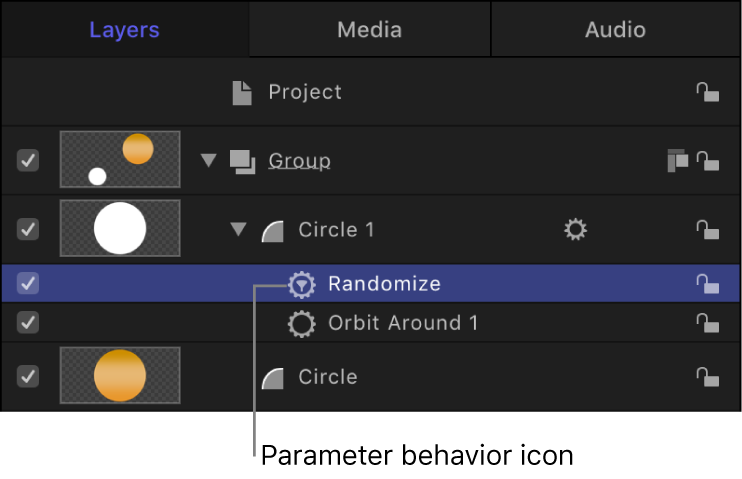Click the Group layer stack icon
This screenshot has height=479, width=742.
click(243, 160)
